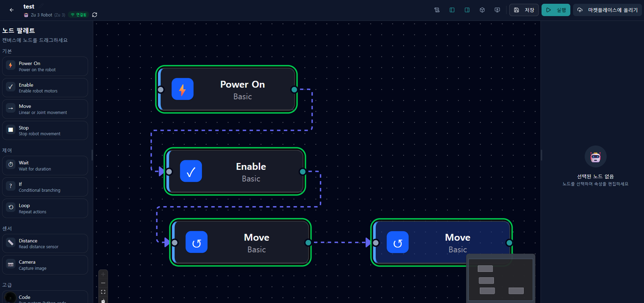Viewport: 644px width, 303px height.
Task: Click the robot avatar in the empty properties panel
Action: (x=596, y=157)
